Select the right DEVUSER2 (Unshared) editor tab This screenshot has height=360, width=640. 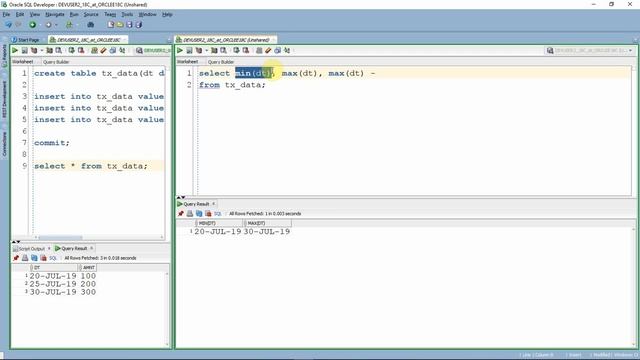(x=226, y=40)
